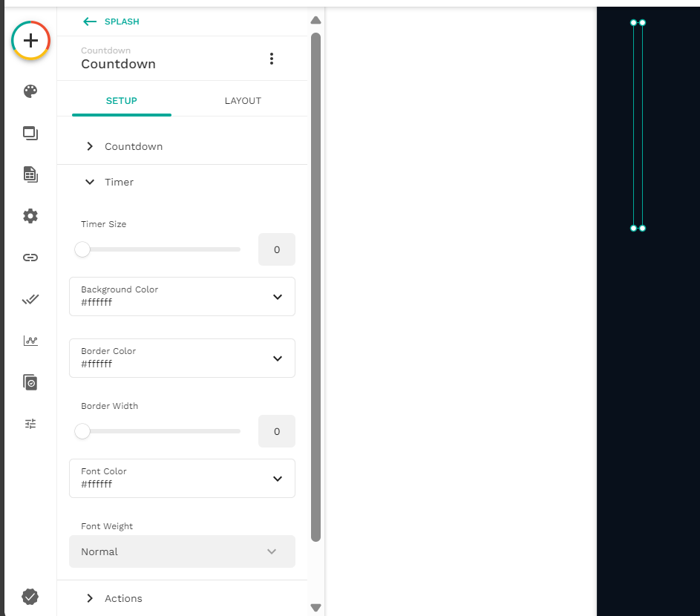Viewport: 700px width, 616px height.
Task: Click the Border Width slider handle
Action: point(82,431)
